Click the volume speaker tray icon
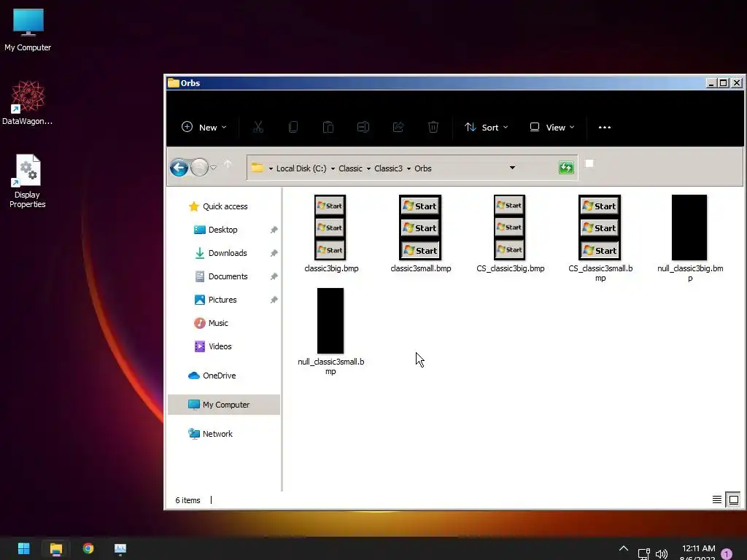This screenshot has height=560, width=747. pyautogui.click(x=661, y=553)
